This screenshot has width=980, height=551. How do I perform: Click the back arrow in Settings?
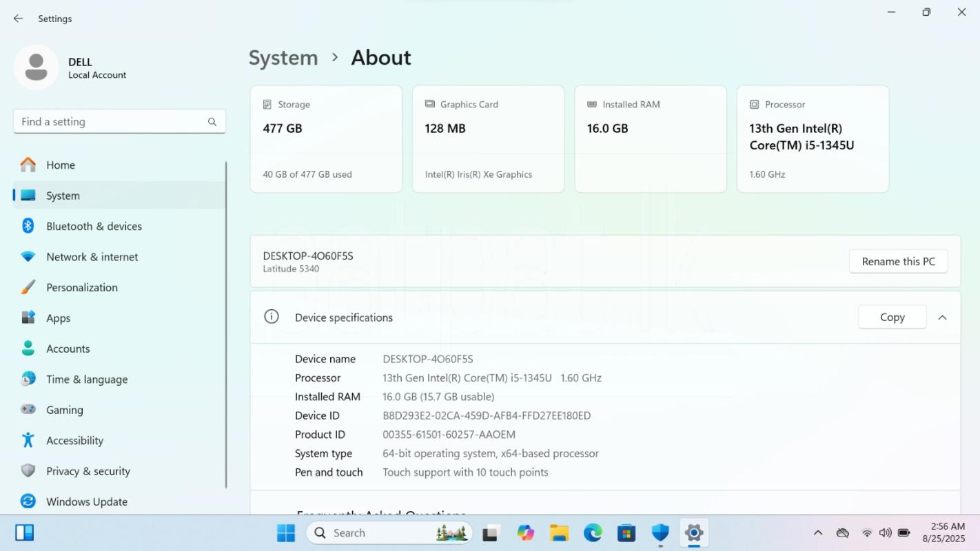(18, 19)
